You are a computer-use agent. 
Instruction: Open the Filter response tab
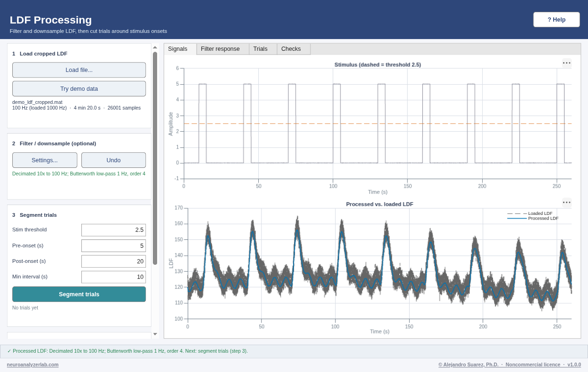tap(223, 49)
